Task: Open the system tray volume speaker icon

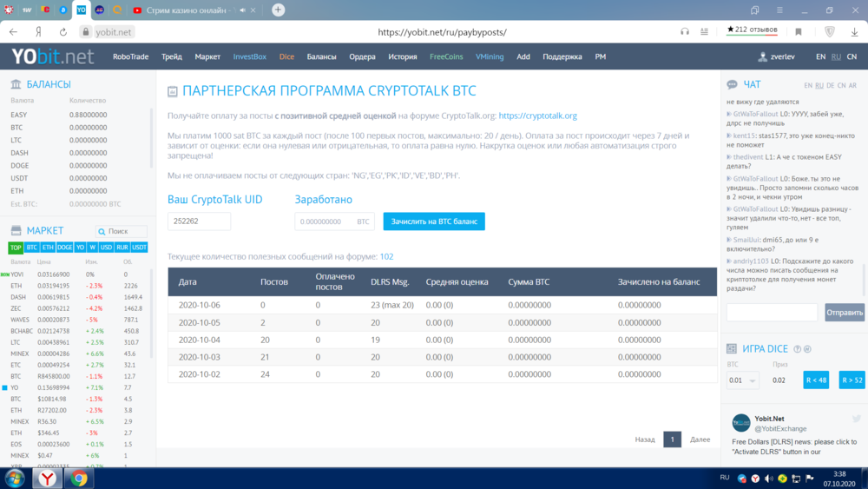Action: coord(768,479)
